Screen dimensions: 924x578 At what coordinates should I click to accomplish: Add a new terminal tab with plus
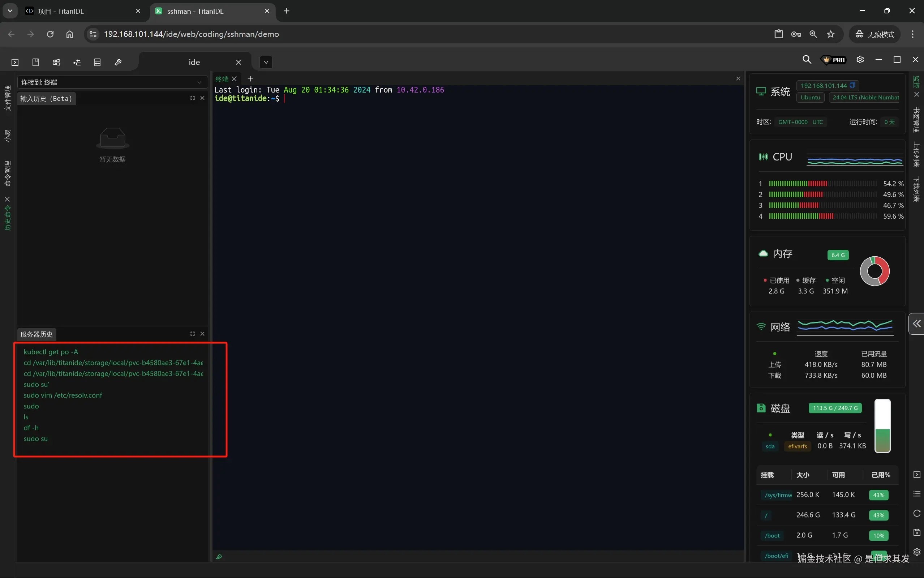click(x=250, y=79)
